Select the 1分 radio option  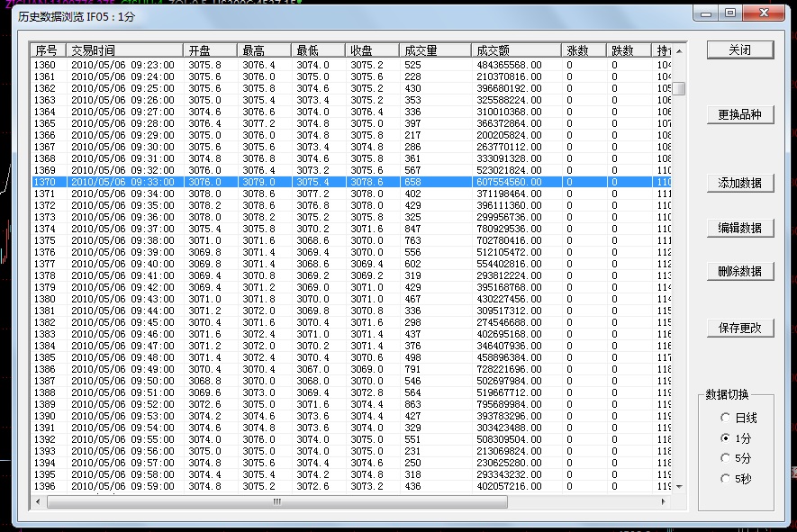pyautogui.click(x=726, y=438)
